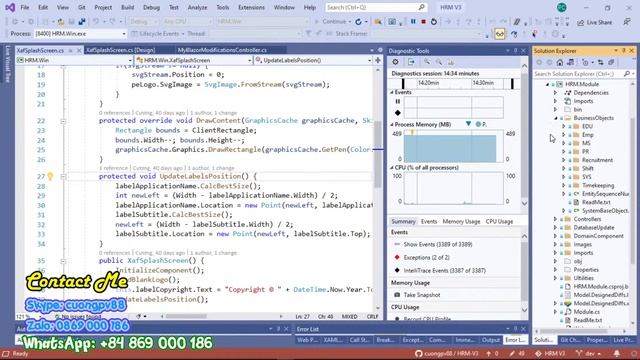Collapse the DrawContent method outlining
This screenshot has width=640, height=360.
pos(63,121)
